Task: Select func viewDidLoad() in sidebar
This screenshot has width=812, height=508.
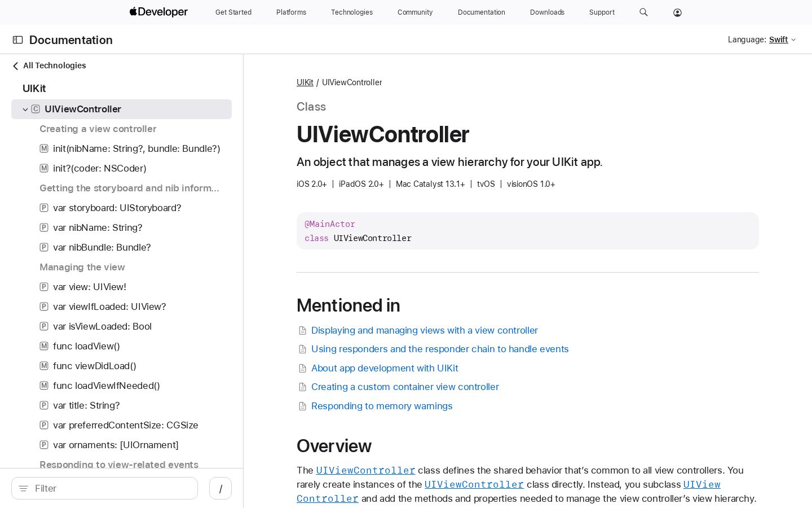Action: coord(95,366)
